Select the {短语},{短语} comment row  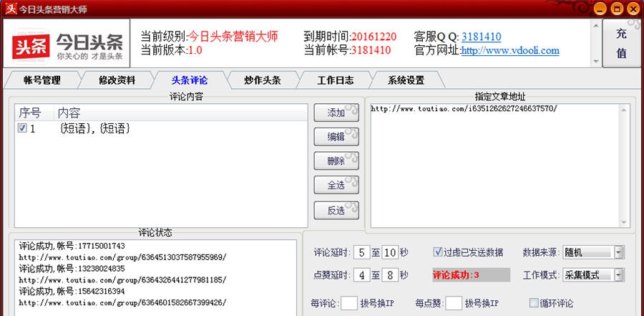(161, 129)
